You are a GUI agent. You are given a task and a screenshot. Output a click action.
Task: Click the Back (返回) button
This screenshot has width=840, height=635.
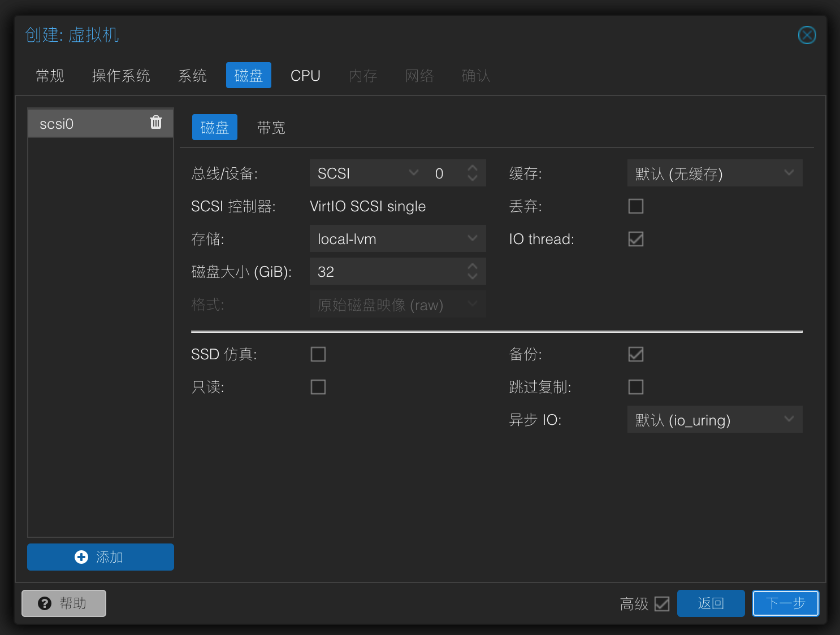(x=711, y=603)
